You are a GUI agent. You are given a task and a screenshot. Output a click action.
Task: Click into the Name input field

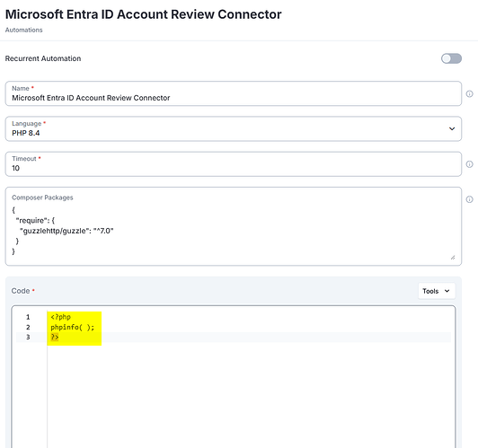click(234, 93)
